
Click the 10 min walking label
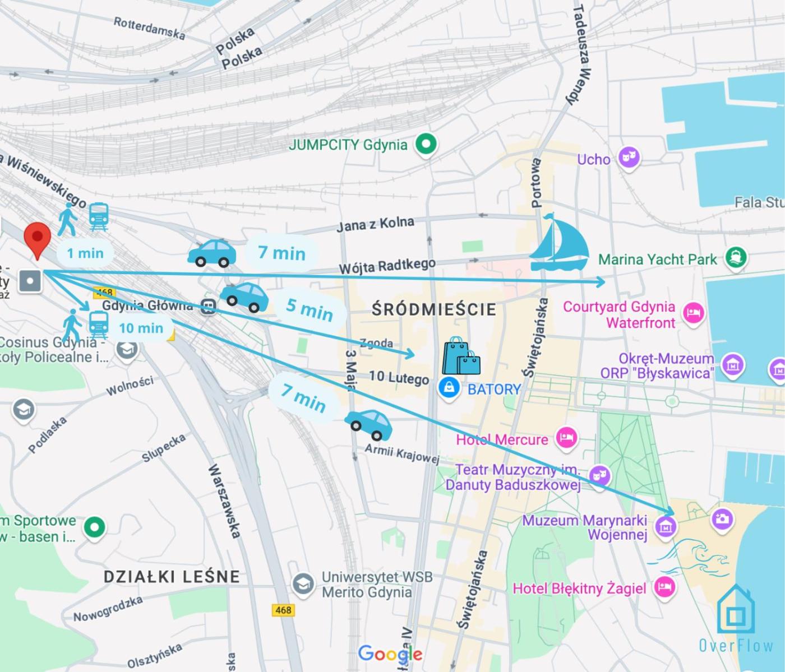(141, 328)
